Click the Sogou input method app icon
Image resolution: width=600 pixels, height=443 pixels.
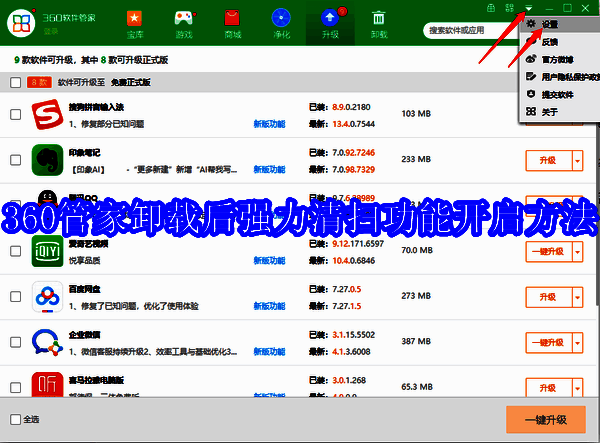point(47,114)
